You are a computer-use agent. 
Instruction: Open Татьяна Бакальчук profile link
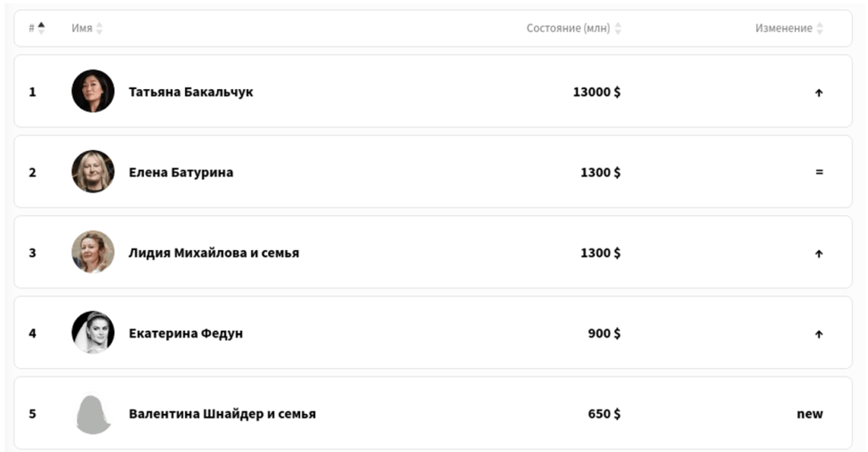[x=191, y=92]
